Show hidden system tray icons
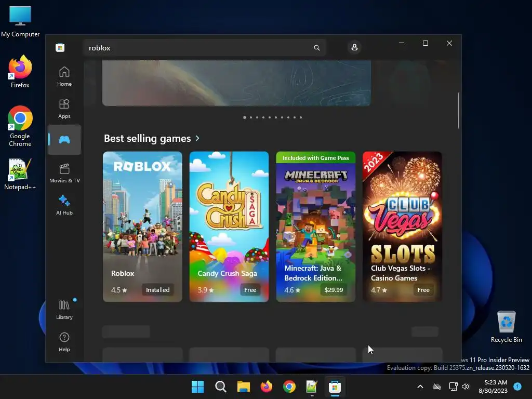This screenshot has width=532, height=399. click(x=420, y=387)
